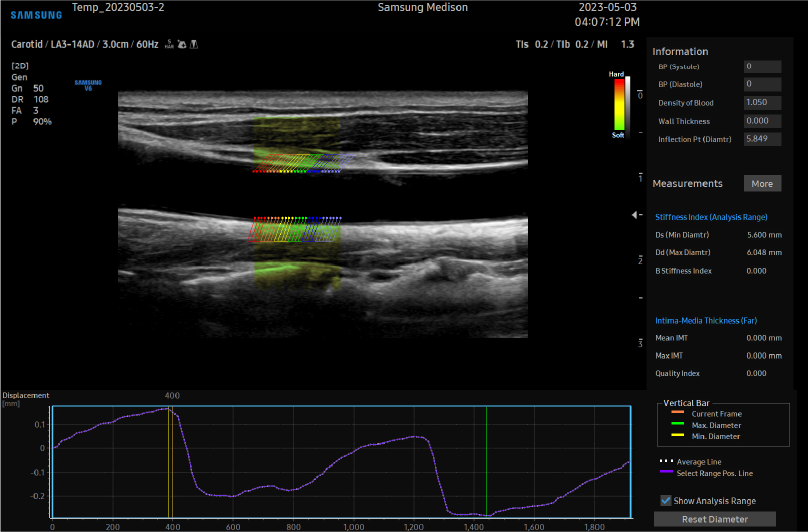This screenshot has height=532, width=808.
Task: Click the Intima-Media Thickness (Far) heading
Action: point(706,321)
